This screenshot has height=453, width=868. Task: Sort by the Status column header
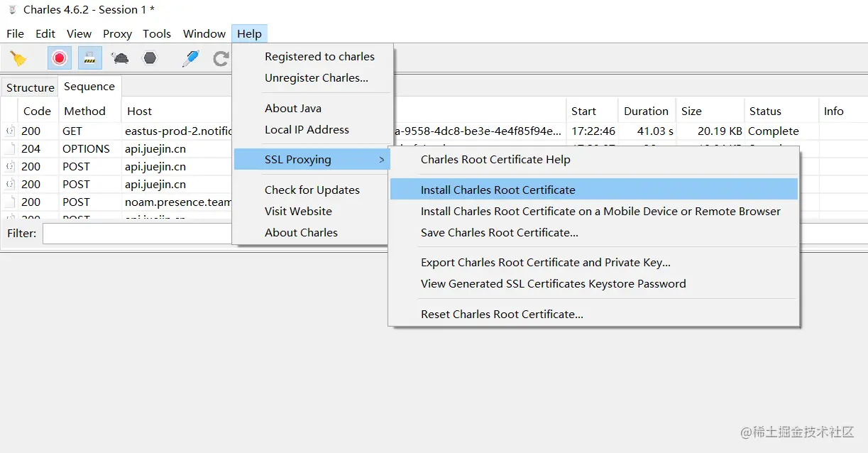[x=780, y=111]
